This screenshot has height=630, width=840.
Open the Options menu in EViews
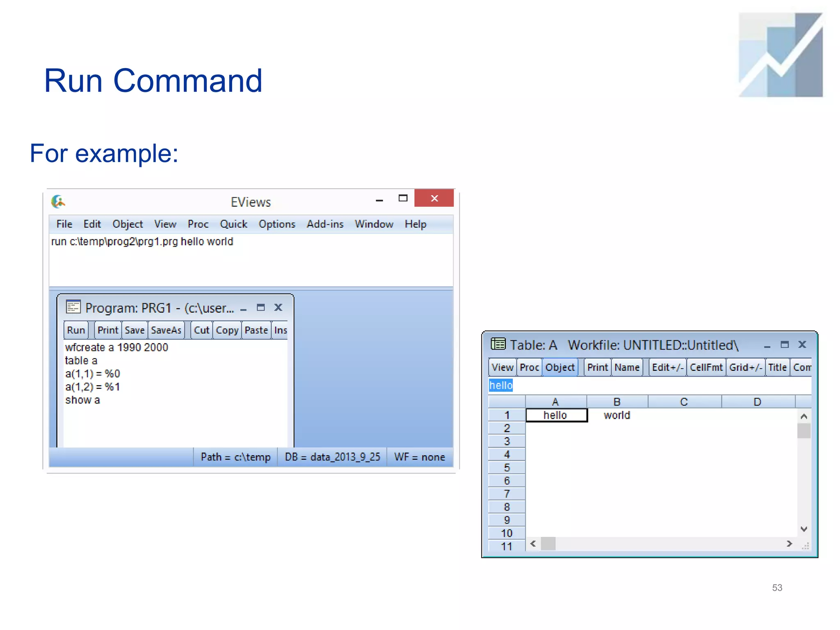click(277, 224)
